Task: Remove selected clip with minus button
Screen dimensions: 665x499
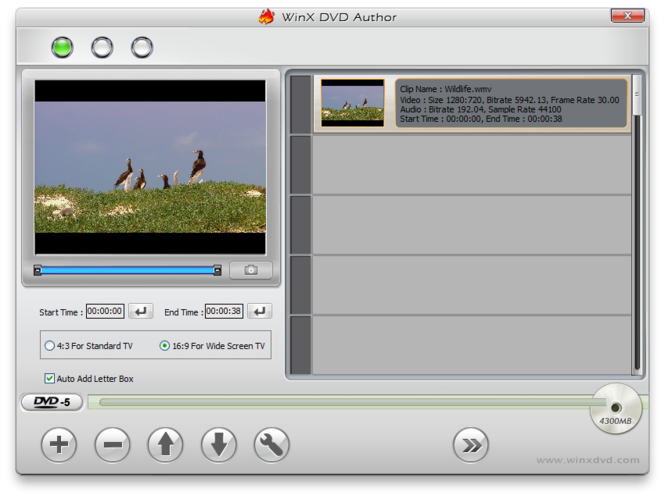Action: pos(112,445)
